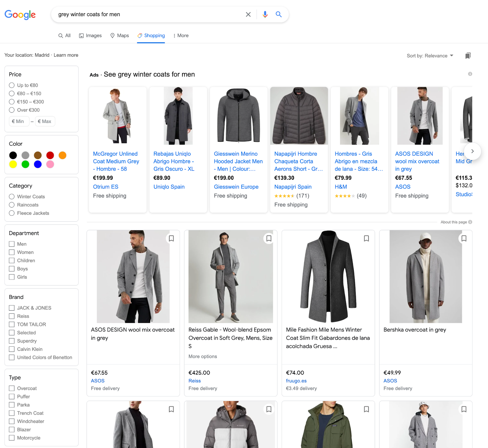The width and height of the screenshot is (488, 448).
Task: Open the Sort by Relevance dropdown
Action: (430, 56)
